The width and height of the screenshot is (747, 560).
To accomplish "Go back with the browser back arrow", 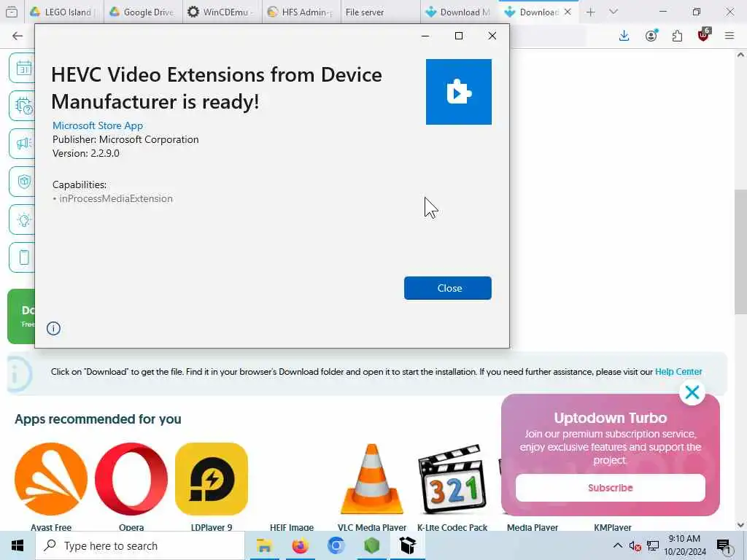I will pos(18,36).
